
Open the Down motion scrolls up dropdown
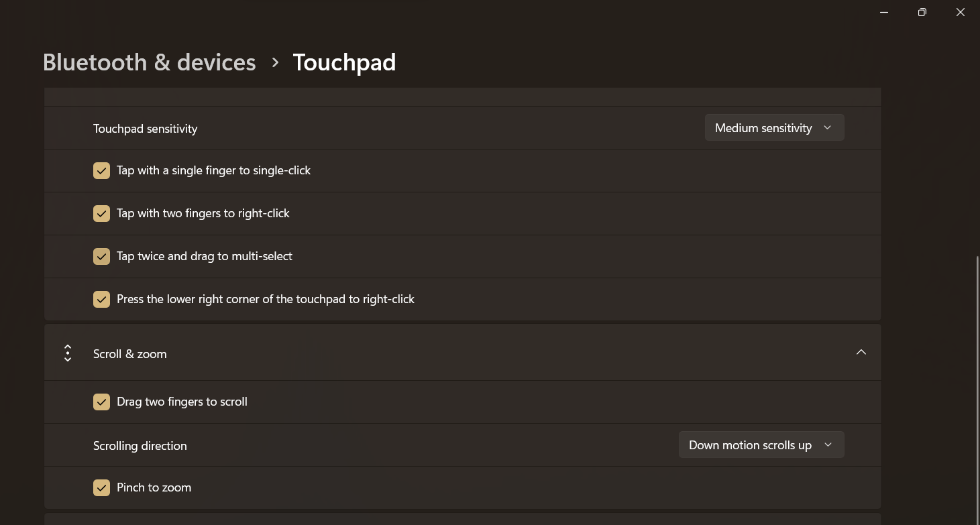[761, 445]
